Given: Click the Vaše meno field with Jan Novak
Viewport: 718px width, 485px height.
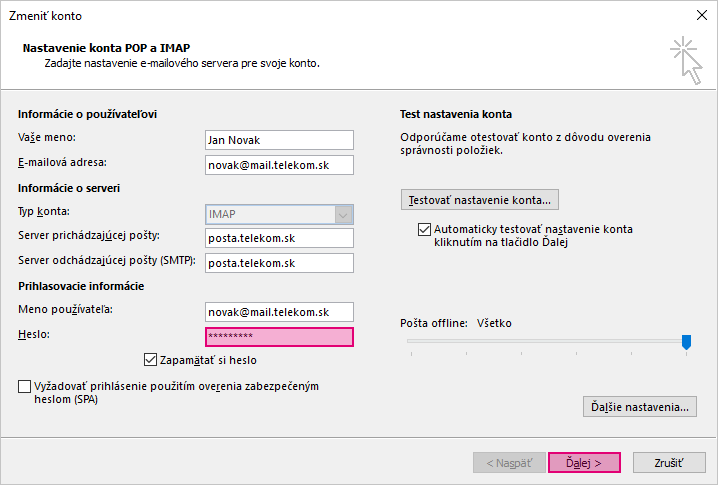Looking at the screenshot, I should click(279, 140).
